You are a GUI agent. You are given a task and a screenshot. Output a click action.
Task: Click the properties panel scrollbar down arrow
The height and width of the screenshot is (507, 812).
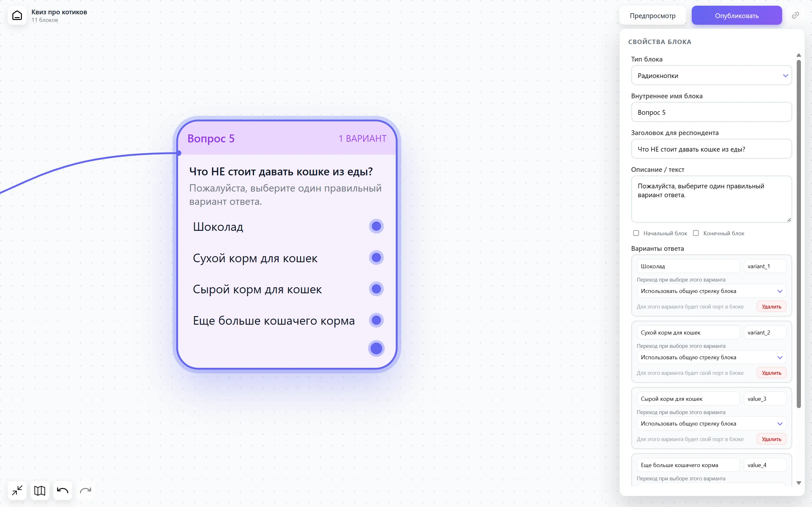pyautogui.click(x=799, y=483)
